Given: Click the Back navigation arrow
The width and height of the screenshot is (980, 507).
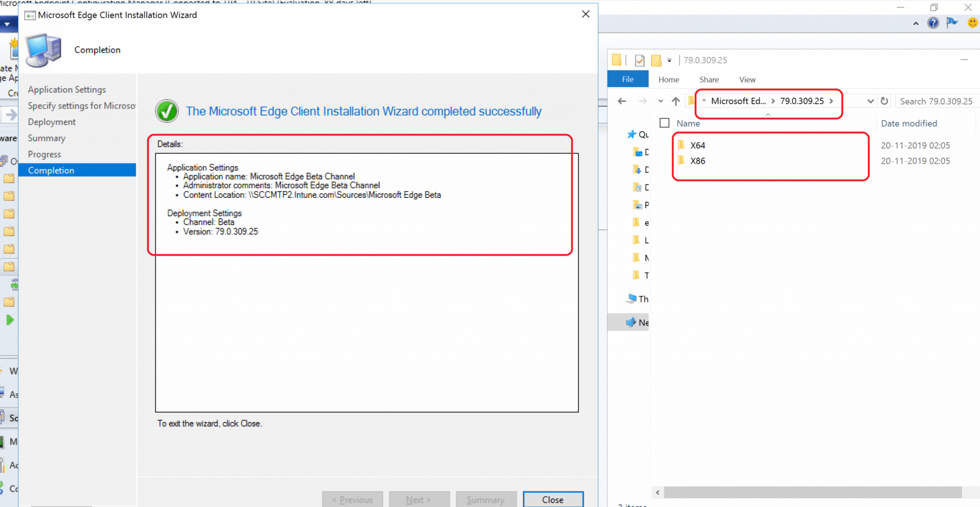Looking at the screenshot, I should (x=621, y=101).
